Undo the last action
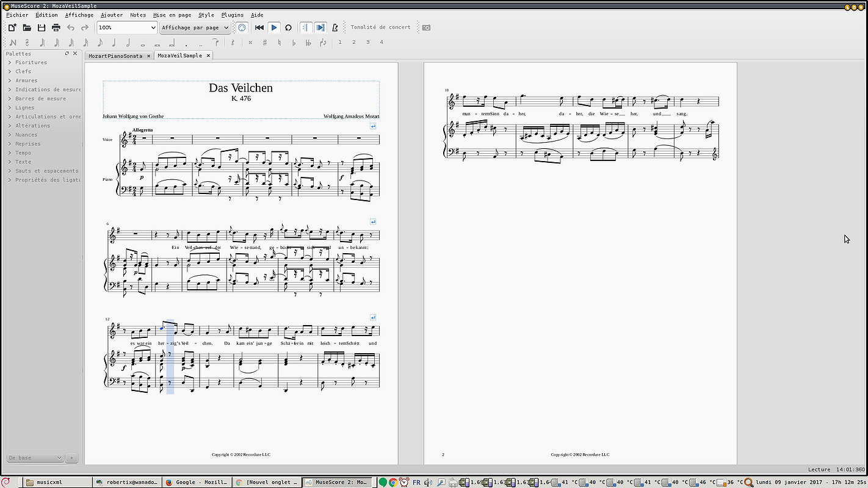 [x=71, y=27]
